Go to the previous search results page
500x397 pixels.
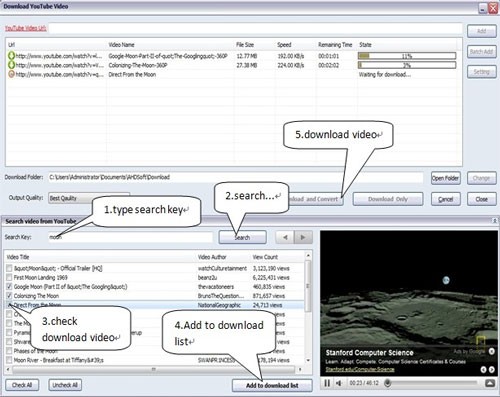pyautogui.click(x=285, y=237)
